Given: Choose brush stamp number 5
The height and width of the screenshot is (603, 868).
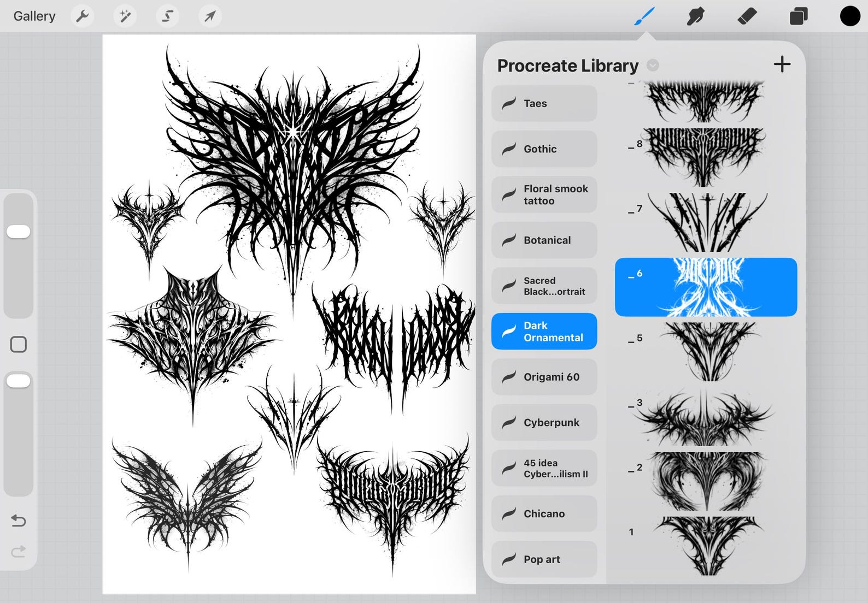Looking at the screenshot, I should pyautogui.click(x=706, y=352).
